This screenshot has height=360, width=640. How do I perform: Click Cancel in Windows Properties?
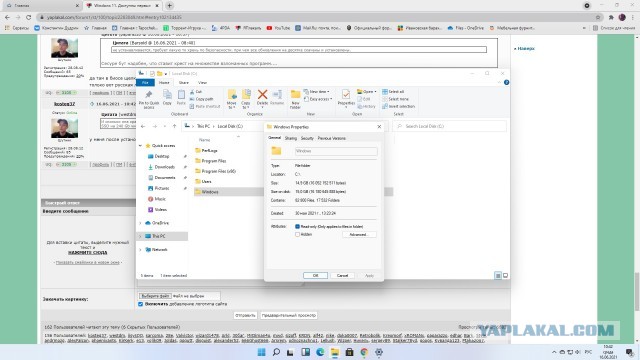[342, 276]
